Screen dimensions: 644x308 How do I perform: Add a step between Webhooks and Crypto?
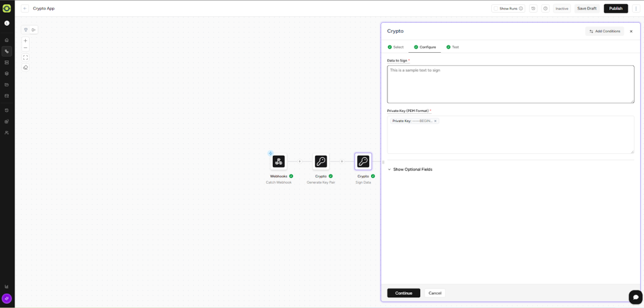tap(300, 162)
